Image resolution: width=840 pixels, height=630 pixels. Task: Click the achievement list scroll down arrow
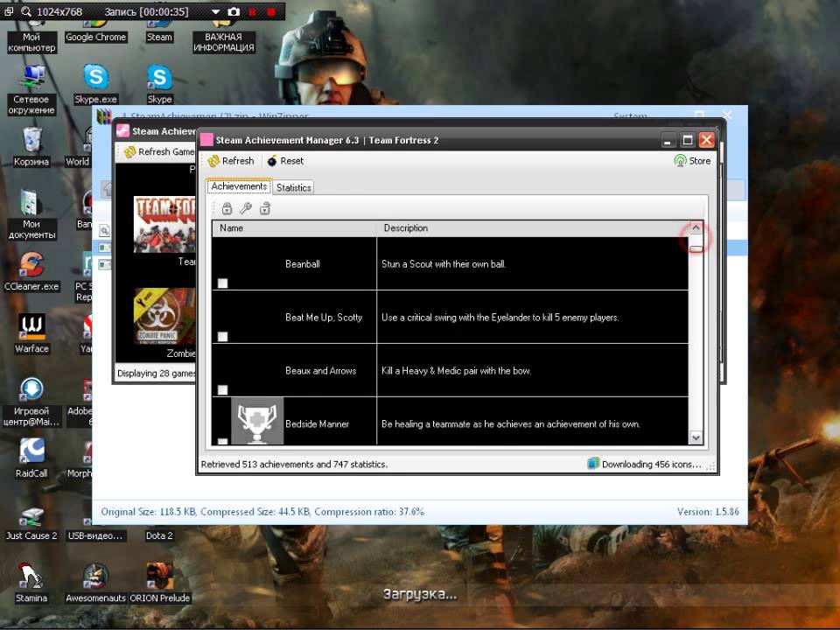tap(696, 437)
